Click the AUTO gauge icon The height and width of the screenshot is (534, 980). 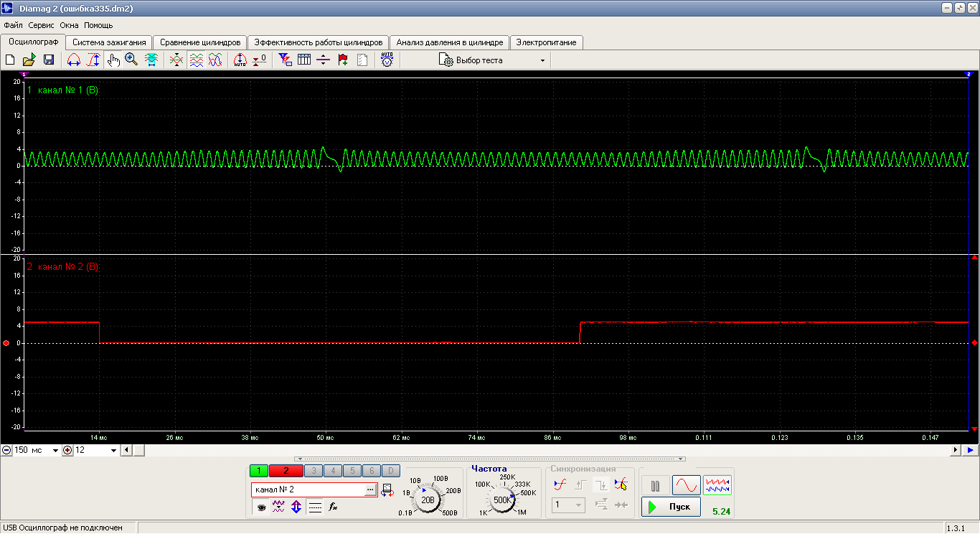pyautogui.click(x=387, y=60)
